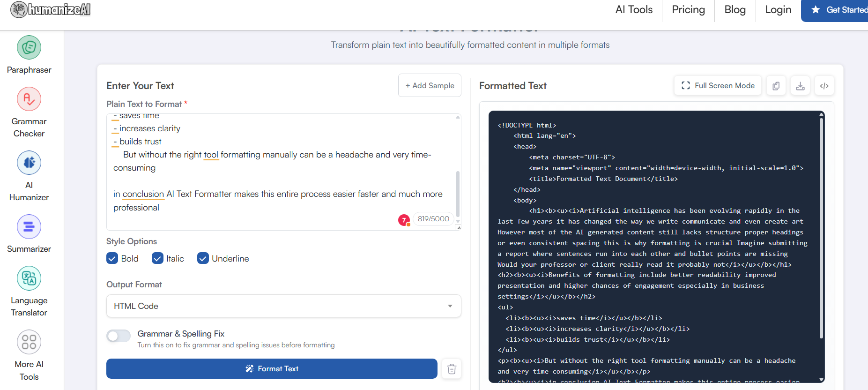Select the AI Humanizer sidebar icon
The width and height of the screenshot is (868, 390).
[x=29, y=163]
